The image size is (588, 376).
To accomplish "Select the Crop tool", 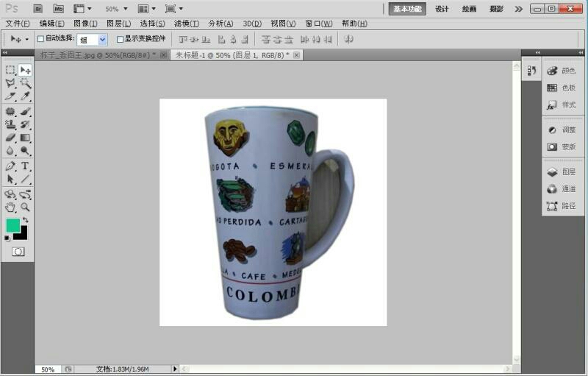I will 10,96.
